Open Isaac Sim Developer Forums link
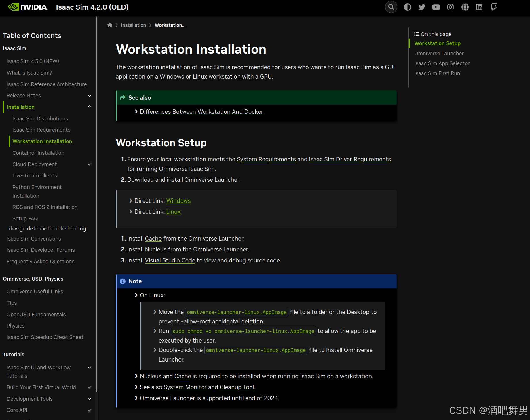 pos(41,250)
